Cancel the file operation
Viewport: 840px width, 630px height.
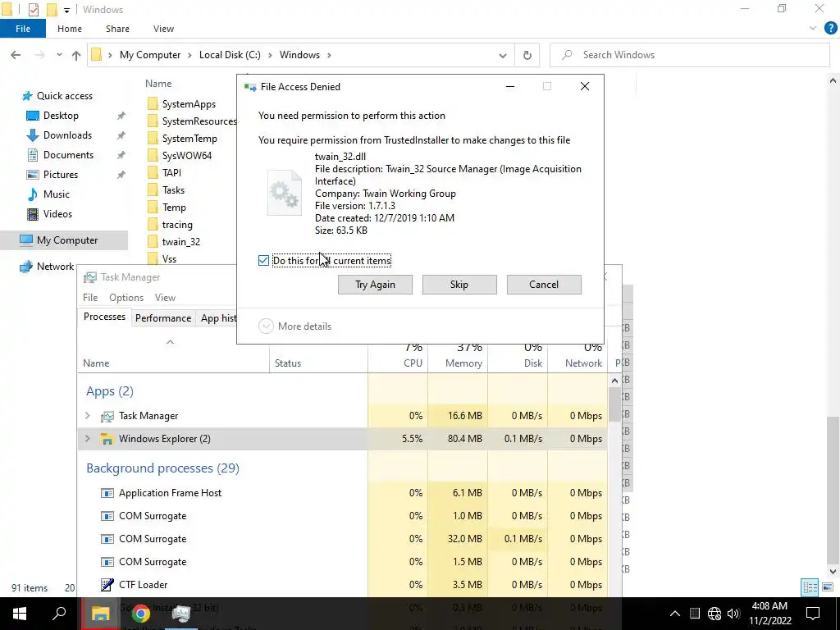point(544,285)
